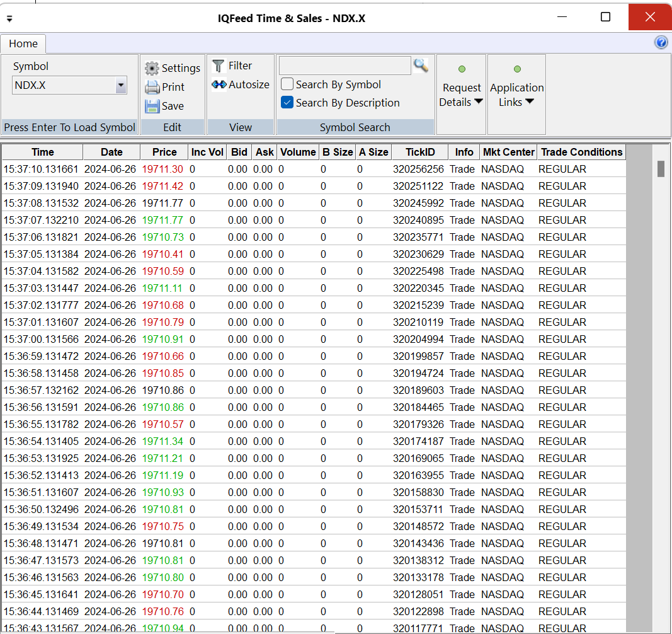The image size is (672, 634).
Task: Click the Price column header
Action: (x=164, y=152)
